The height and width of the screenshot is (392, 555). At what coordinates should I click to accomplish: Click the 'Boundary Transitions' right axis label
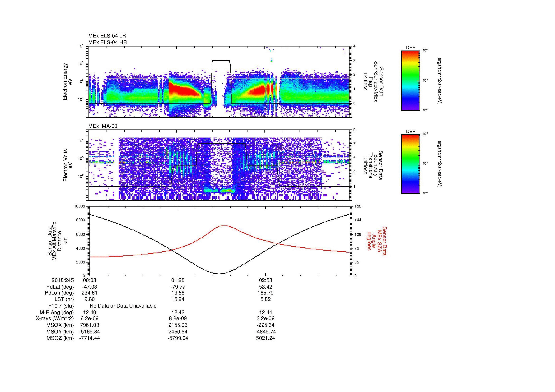(373, 165)
